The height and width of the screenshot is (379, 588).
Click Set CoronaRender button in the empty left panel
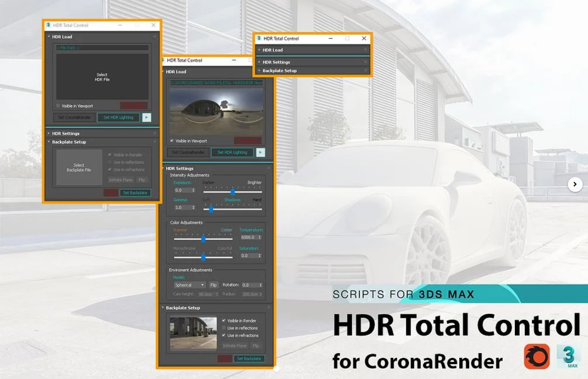74,118
